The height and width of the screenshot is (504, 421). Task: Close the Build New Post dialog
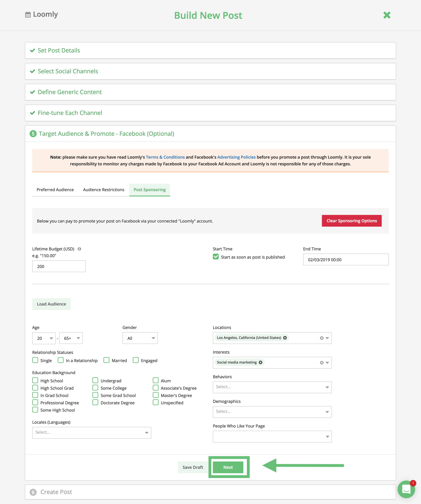(x=387, y=15)
